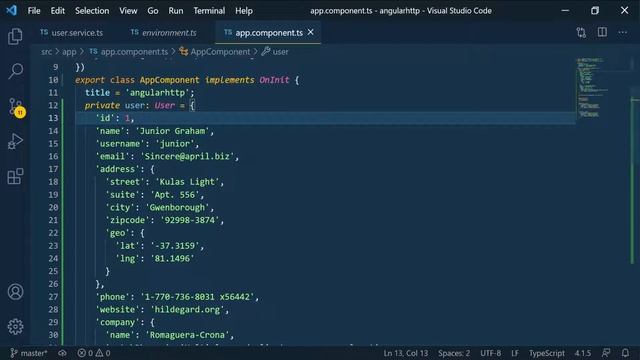Click on 'Junior Graham' string
Viewport: 640px width, 360px height.
point(172,131)
